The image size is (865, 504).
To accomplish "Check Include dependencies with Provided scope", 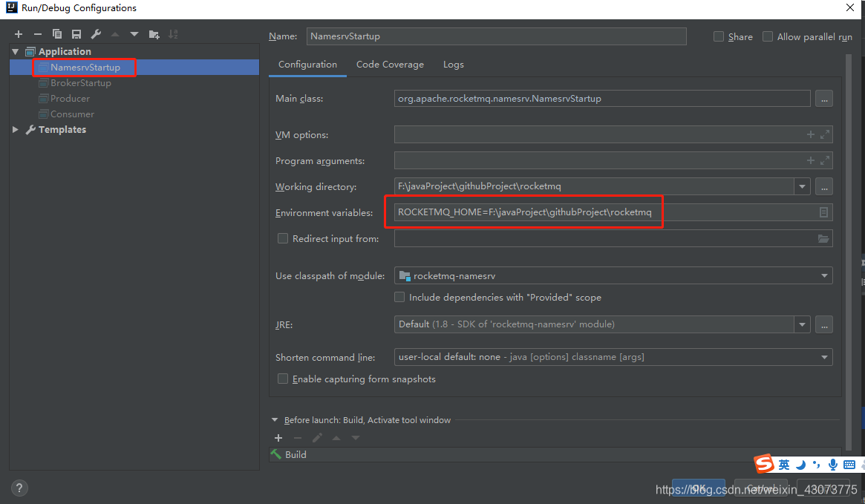I will tap(399, 297).
